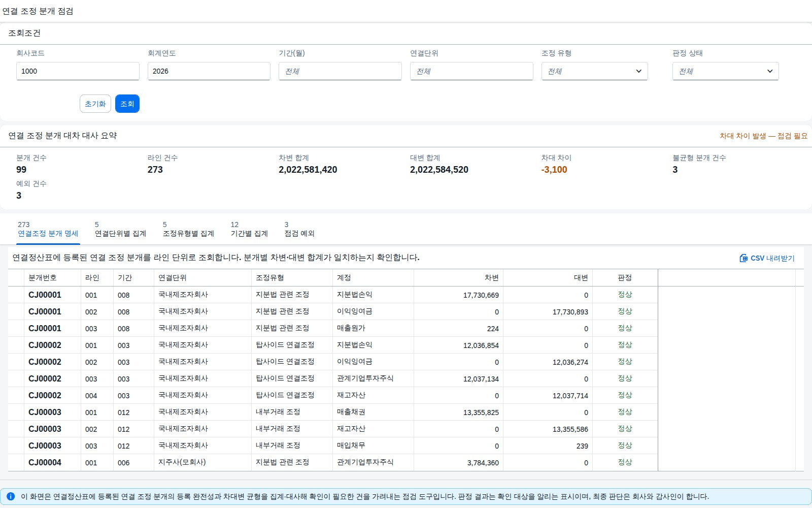Screen dimensions: 812x508
Task: Open the 판정 상태 dropdown
Action: (725, 71)
